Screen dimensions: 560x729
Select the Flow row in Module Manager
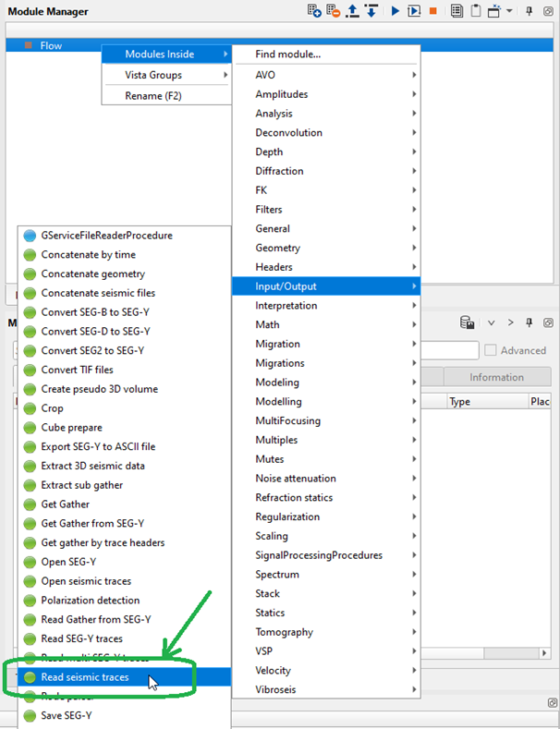coord(279,45)
